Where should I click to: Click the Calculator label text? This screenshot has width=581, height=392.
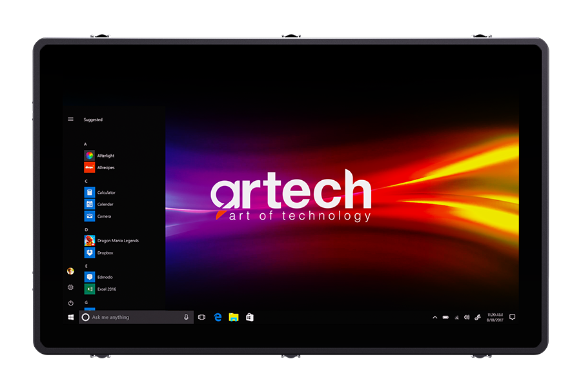[107, 192]
